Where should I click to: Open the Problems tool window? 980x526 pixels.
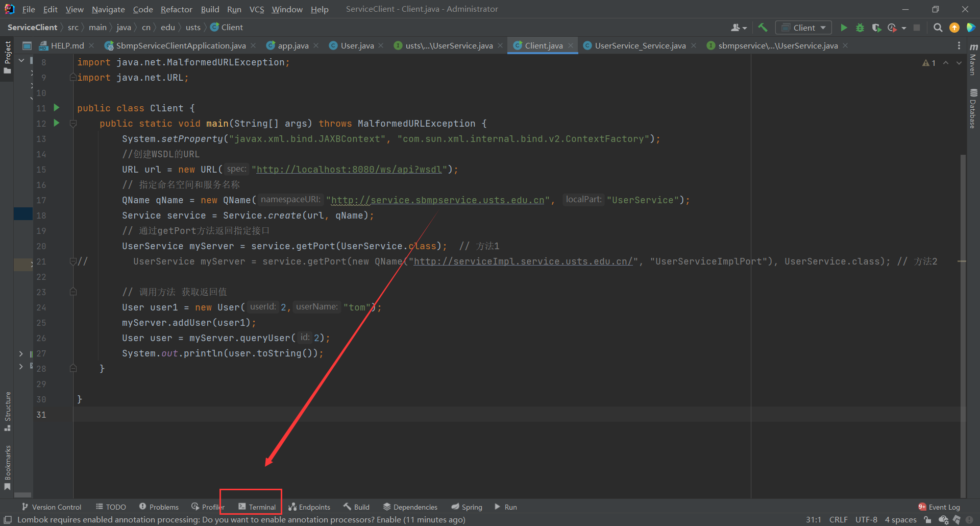pyautogui.click(x=159, y=507)
